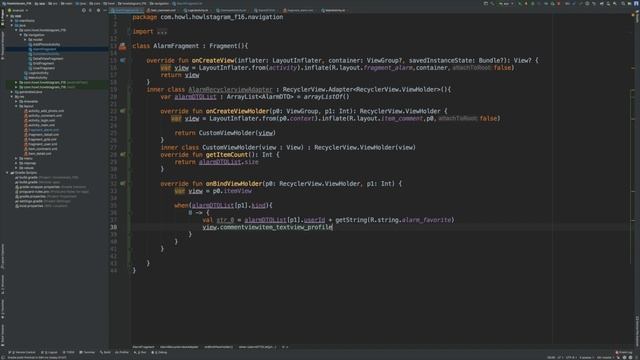Collapse the layout folder arrow
This screenshot has height=360, width=640.
tap(16, 106)
